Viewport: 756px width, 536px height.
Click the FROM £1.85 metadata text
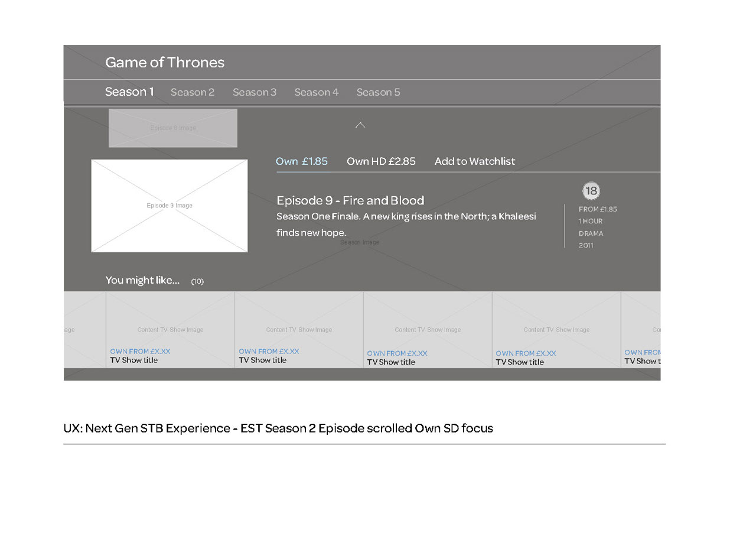pos(598,209)
